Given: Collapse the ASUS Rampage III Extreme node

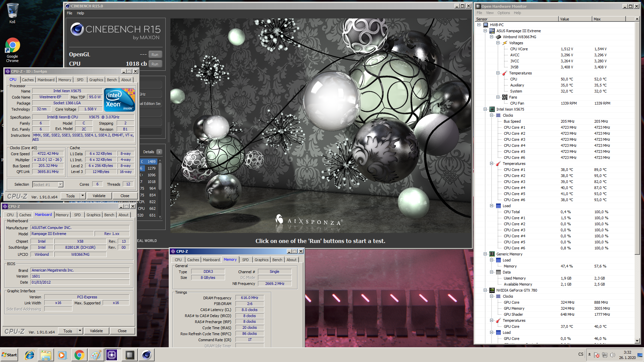Looking at the screenshot, I should [485, 31].
